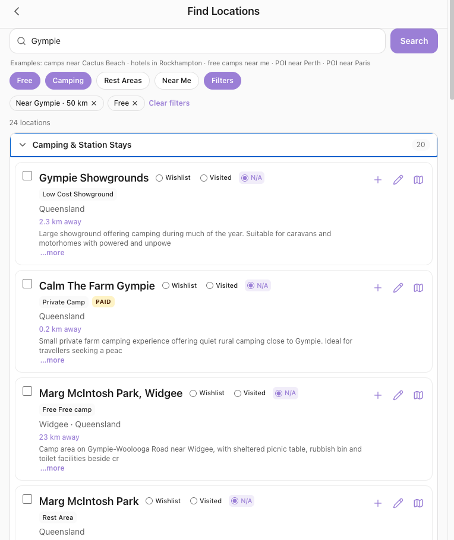The height and width of the screenshot is (540, 454).
Task: Go back using the back arrow
Action: click(17, 11)
